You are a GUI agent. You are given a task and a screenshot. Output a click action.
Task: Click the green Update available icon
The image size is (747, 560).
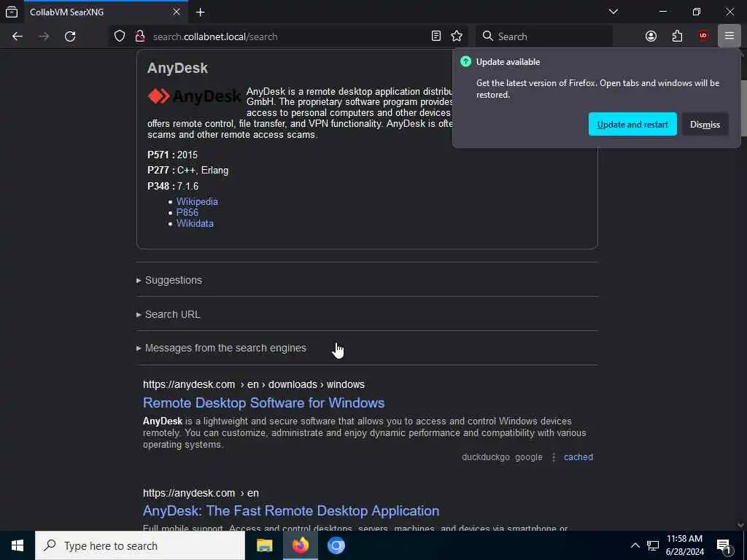pos(465,61)
